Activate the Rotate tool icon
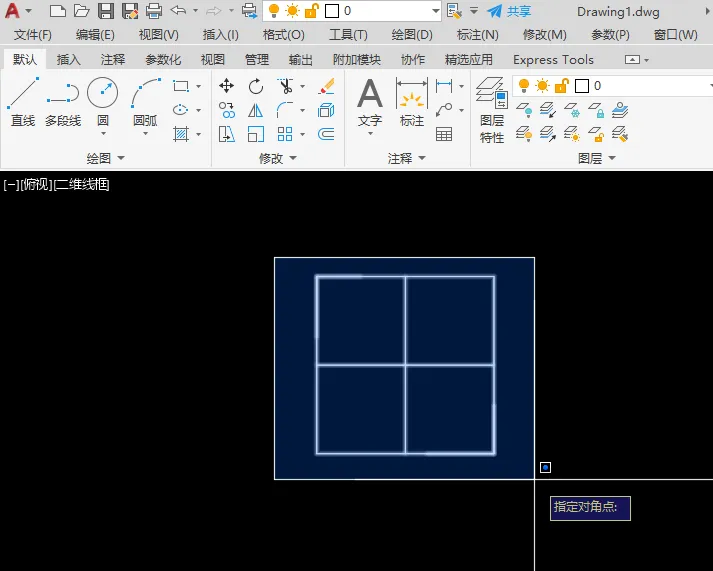Image resolution: width=713 pixels, height=571 pixels. [x=256, y=86]
